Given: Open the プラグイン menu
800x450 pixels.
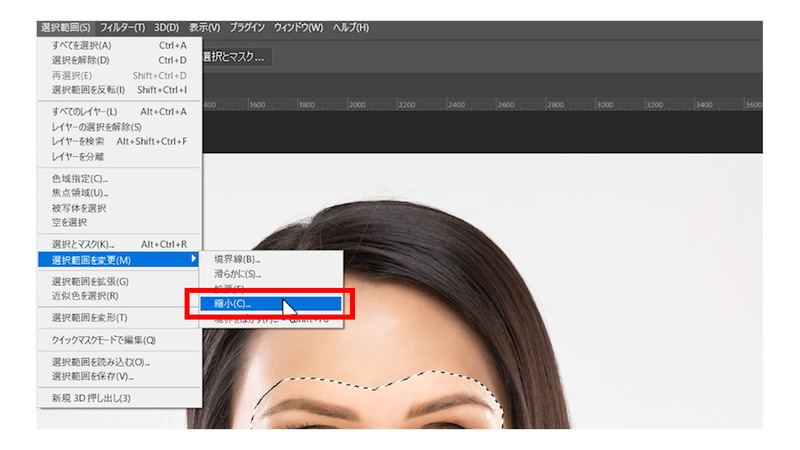Looking at the screenshot, I should click(x=247, y=28).
